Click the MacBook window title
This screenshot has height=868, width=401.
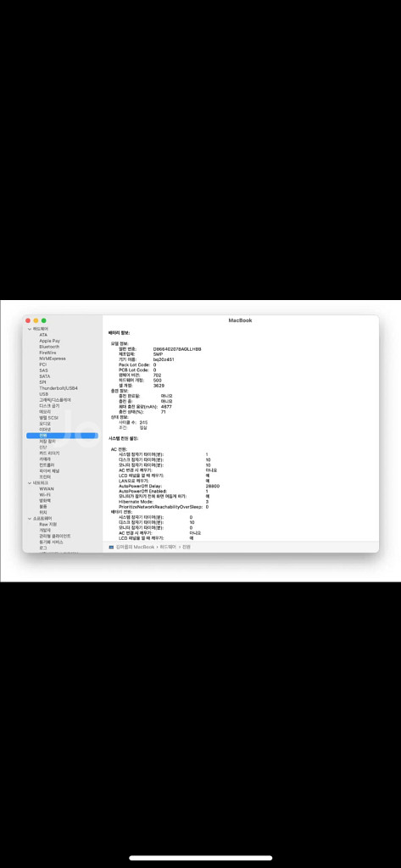[x=241, y=320]
